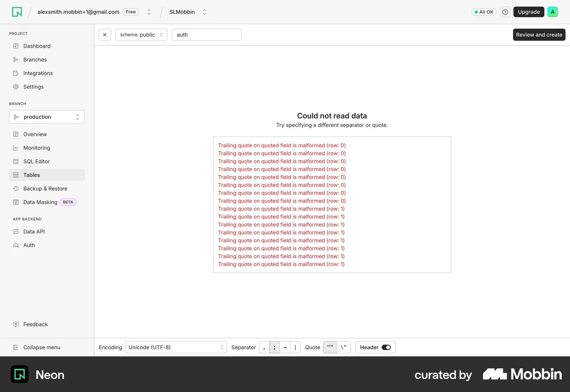The width and height of the screenshot is (570, 392).
Task: Click alexsmith.mobbin+1@gmail.com account link
Action: (x=78, y=12)
